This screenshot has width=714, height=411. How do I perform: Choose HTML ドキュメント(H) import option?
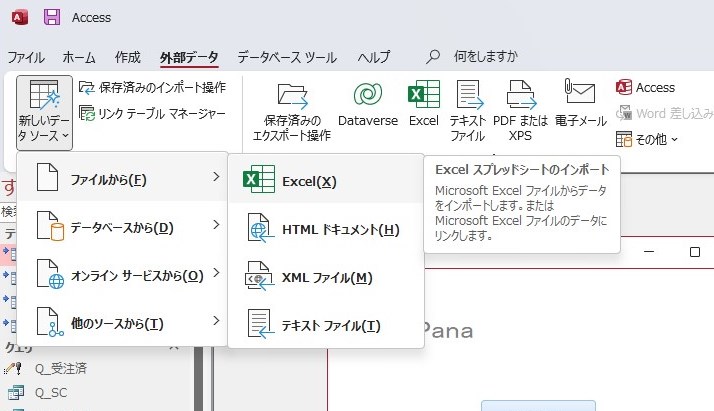click(326, 228)
